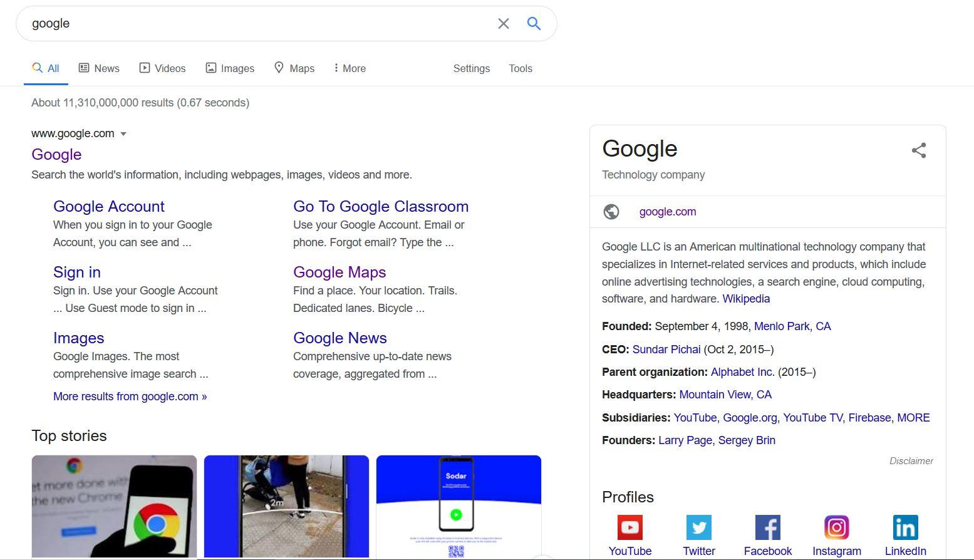
Task: Select the All tab
Action: 46,68
